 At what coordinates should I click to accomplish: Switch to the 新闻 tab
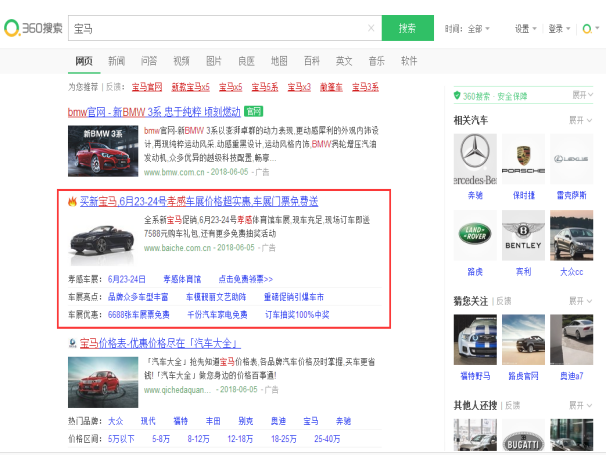coord(116,61)
